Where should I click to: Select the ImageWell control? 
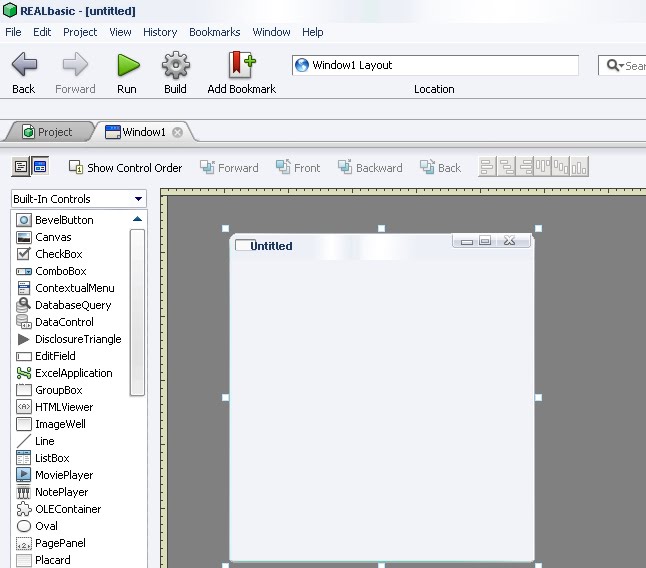coord(51,424)
